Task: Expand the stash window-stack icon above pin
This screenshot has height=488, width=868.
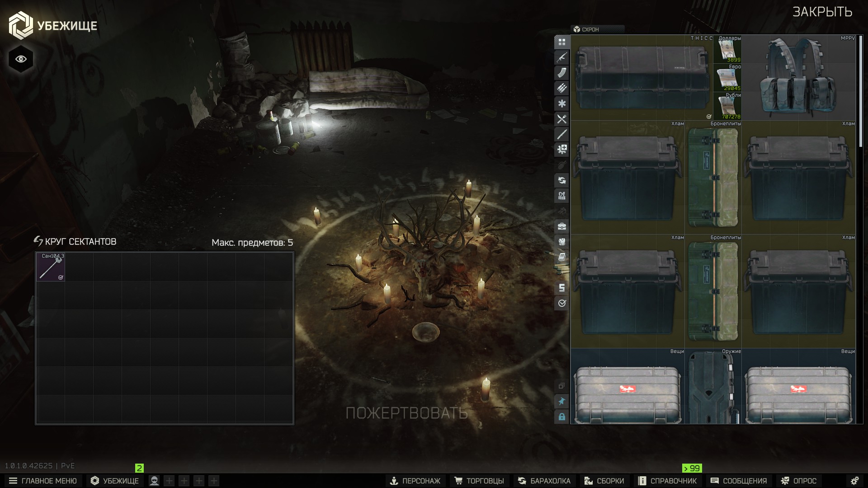Action: coord(561,386)
